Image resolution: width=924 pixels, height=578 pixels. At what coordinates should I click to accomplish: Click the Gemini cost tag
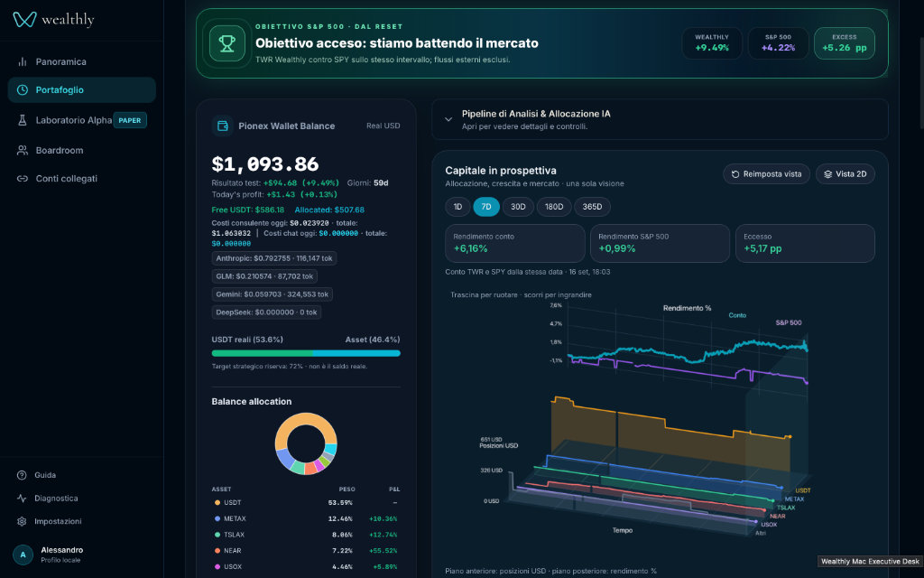click(x=273, y=294)
